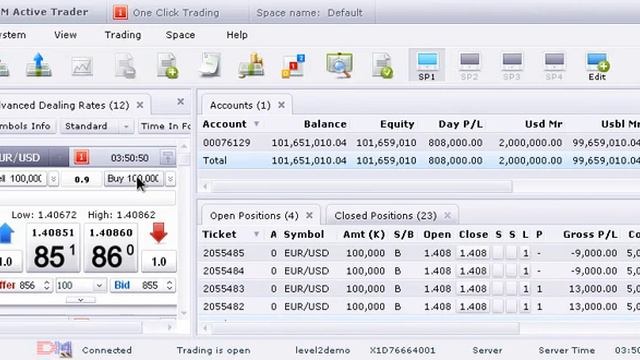Close the dealing rates panel with the far-right X
The height and width of the screenshot is (360, 640).
180,102
